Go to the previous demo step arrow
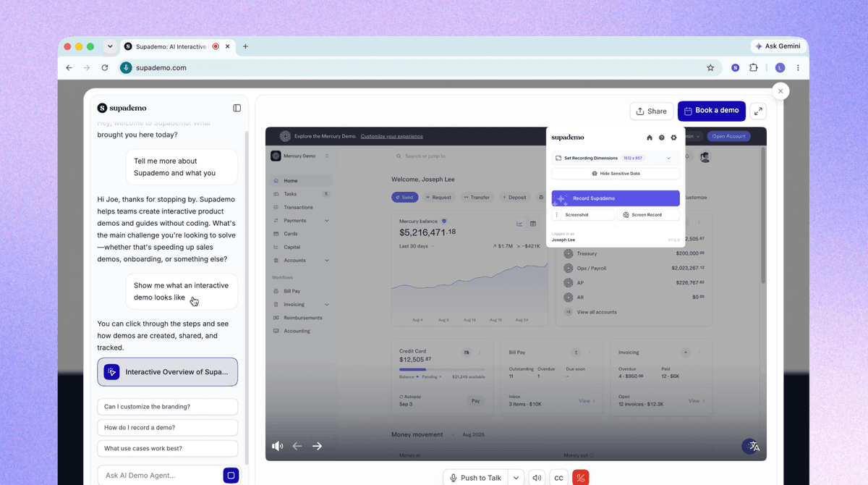The image size is (868, 485). (x=297, y=446)
